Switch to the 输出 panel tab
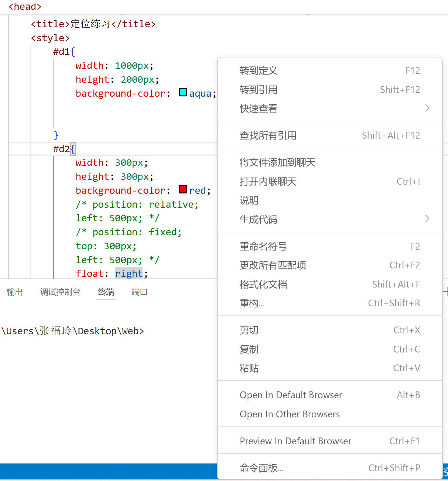The height and width of the screenshot is (481, 448). (x=15, y=292)
